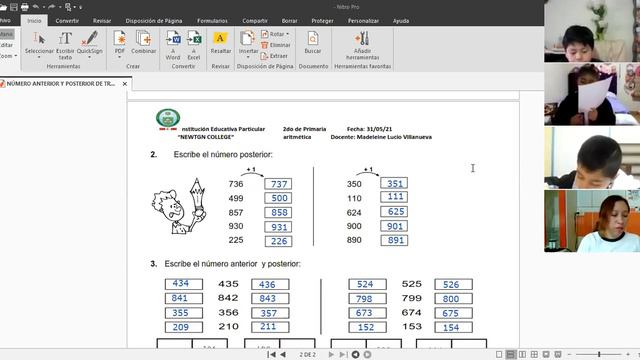Go to first page button in status bar
The image size is (640, 360).
coord(271,354)
